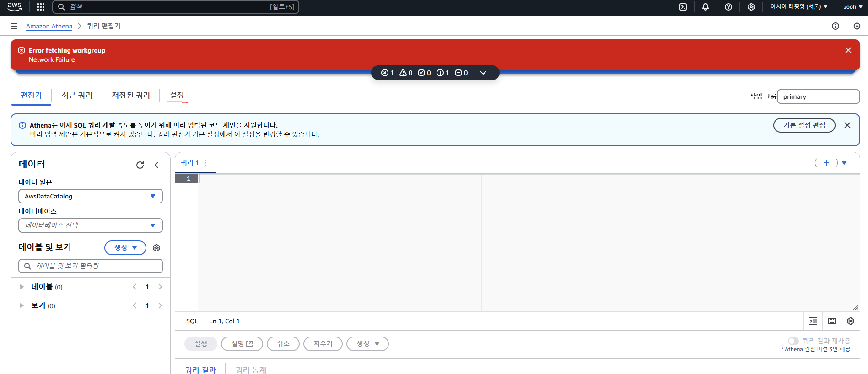The height and width of the screenshot is (374, 868).
Task: Open table and view settings gear
Action: pos(156,248)
